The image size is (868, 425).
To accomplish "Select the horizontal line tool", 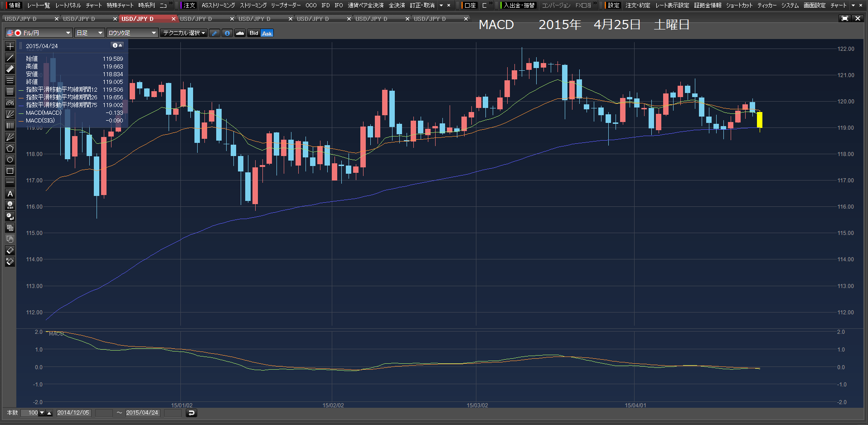I will pos(10,182).
